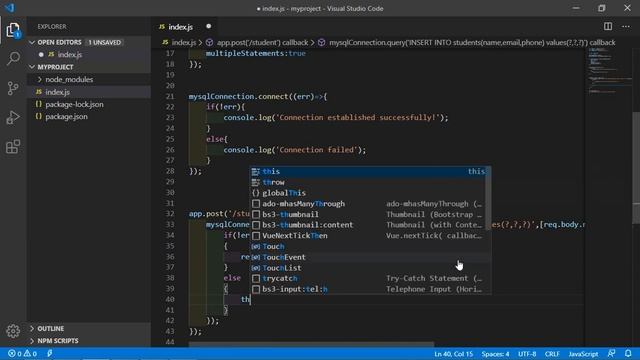Viewport: 640px width, 360px height.
Task: Expand the Outline section
Action: (x=32, y=329)
